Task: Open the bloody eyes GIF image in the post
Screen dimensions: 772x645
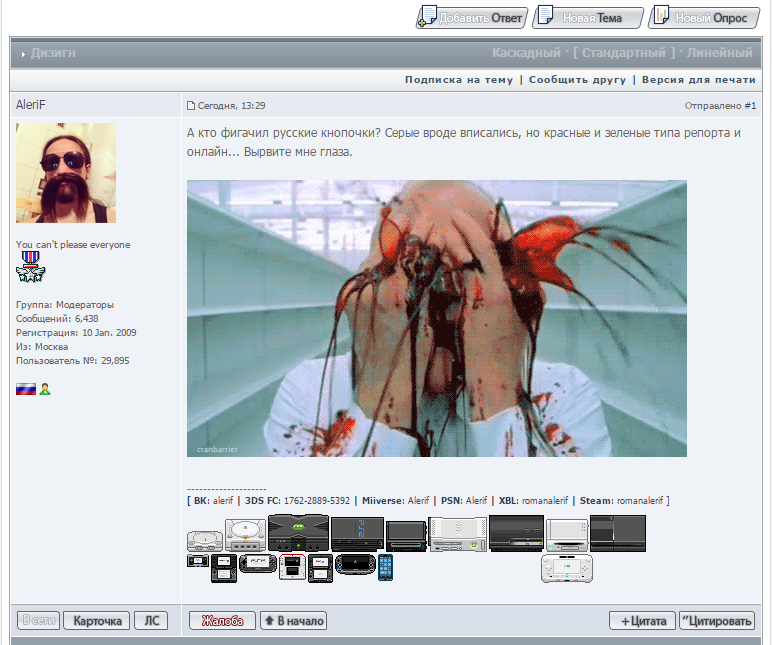Action: [x=437, y=319]
